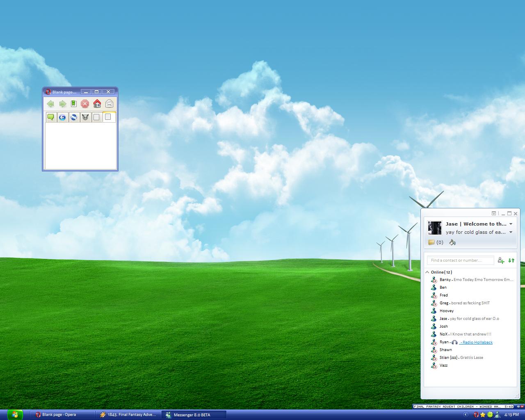
Task: Switch to Opera's blue back-arrow globe tab
Action: tap(62, 117)
